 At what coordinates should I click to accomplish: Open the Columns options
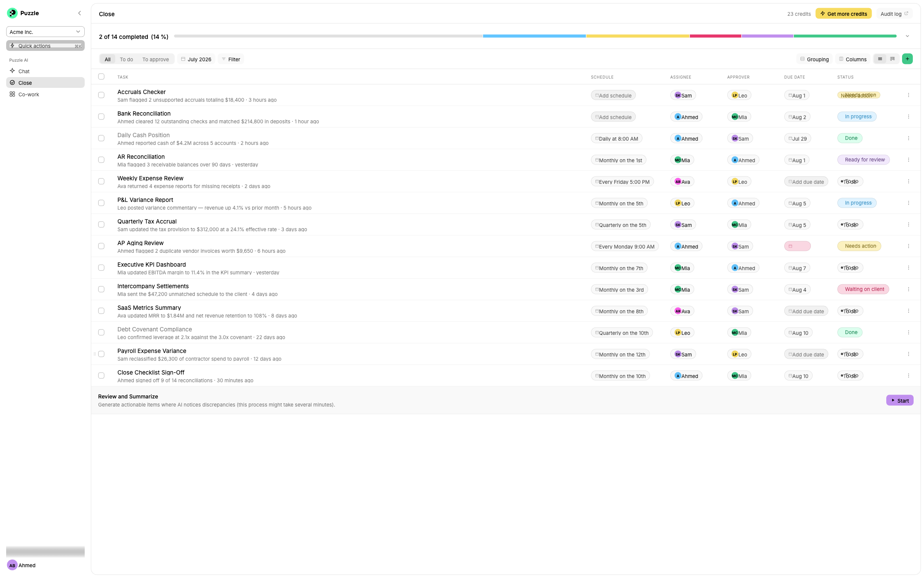click(853, 59)
